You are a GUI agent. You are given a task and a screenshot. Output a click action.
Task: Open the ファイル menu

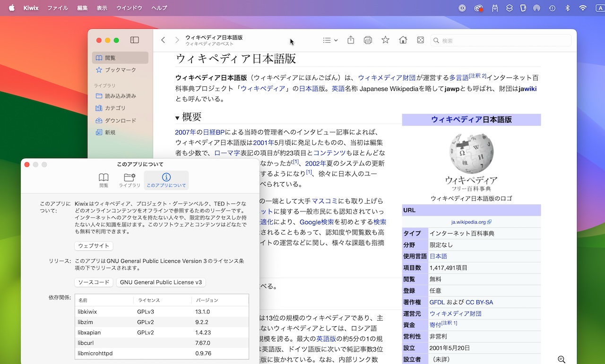(58, 8)
